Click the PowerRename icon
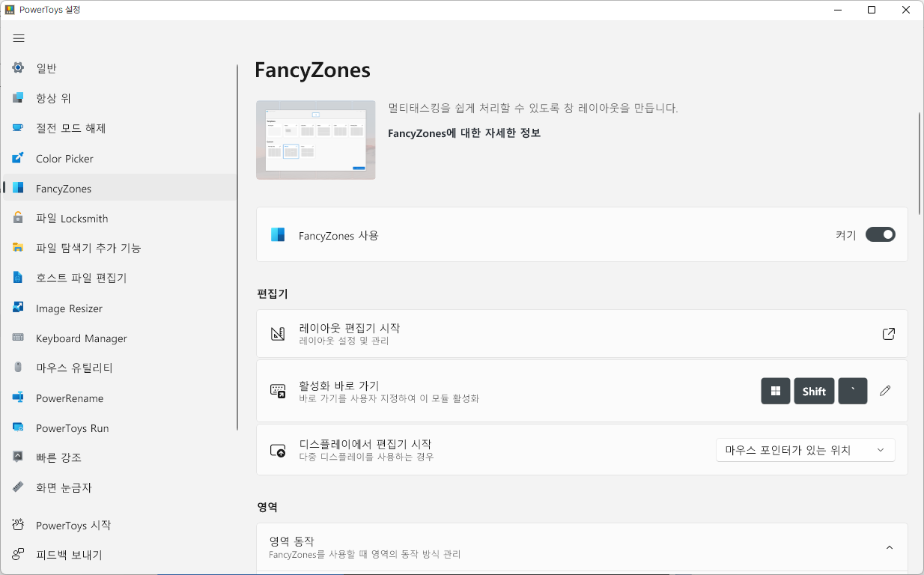Screen dimensions: 924x575 18,398
